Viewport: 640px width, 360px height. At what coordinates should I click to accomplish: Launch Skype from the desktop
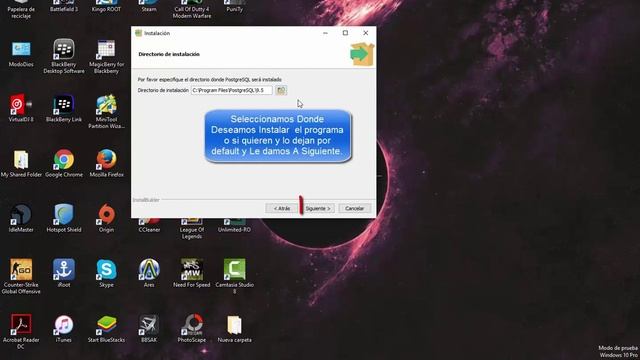(x=106, y=273)
